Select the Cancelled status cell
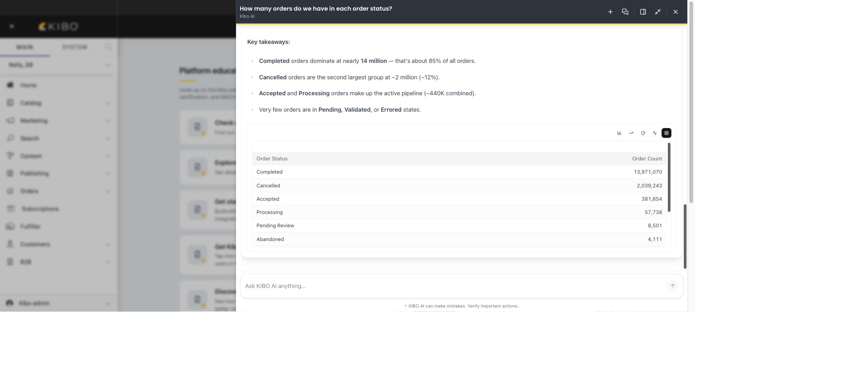 268,186
